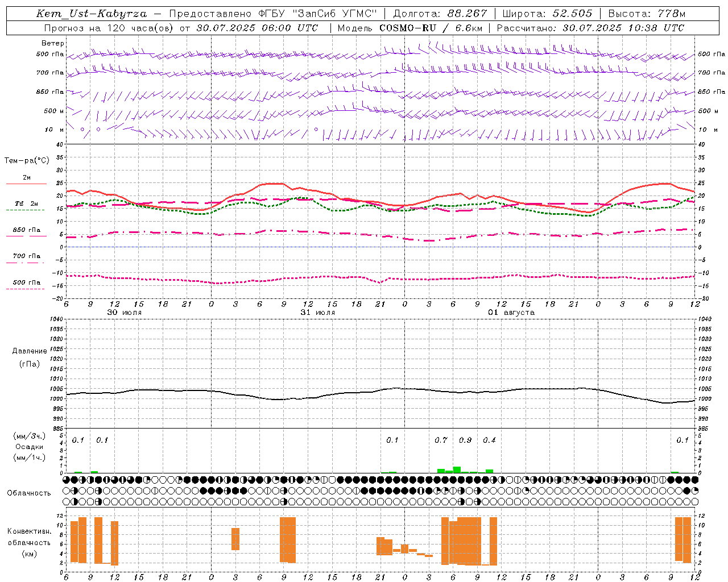Click the date label 31 июля

pyautogui.click(x=318, y=313)
